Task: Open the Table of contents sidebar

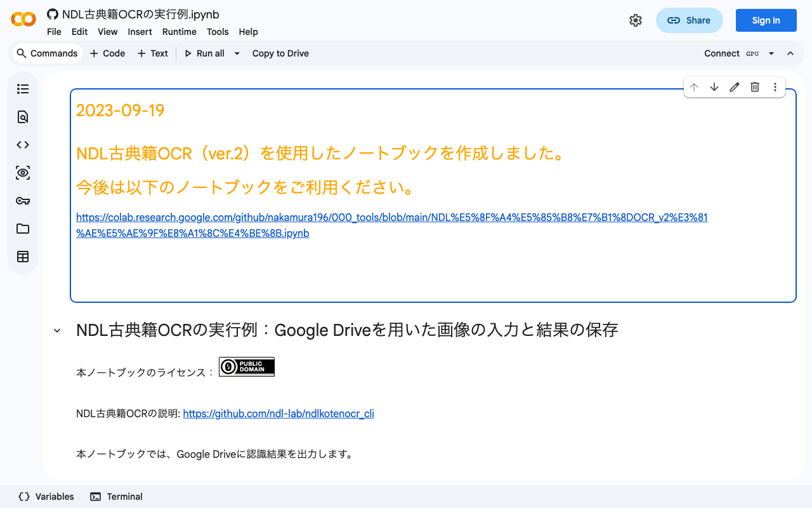Action: 23,89
